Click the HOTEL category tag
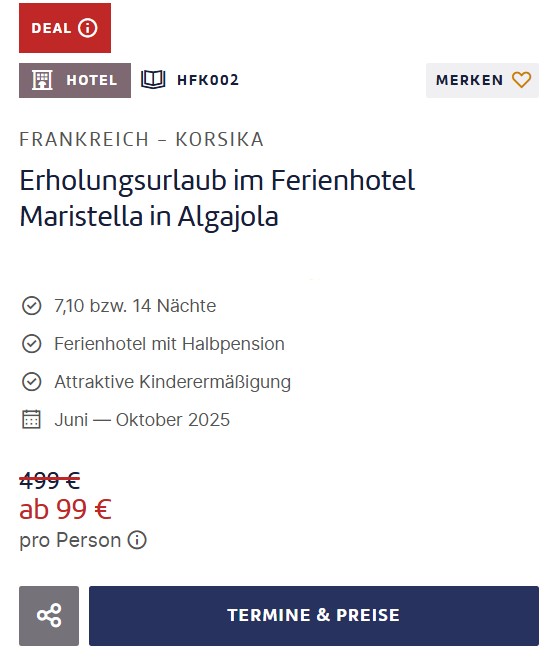558x660 pixels. pyautogui.click(x=75, y=80)
